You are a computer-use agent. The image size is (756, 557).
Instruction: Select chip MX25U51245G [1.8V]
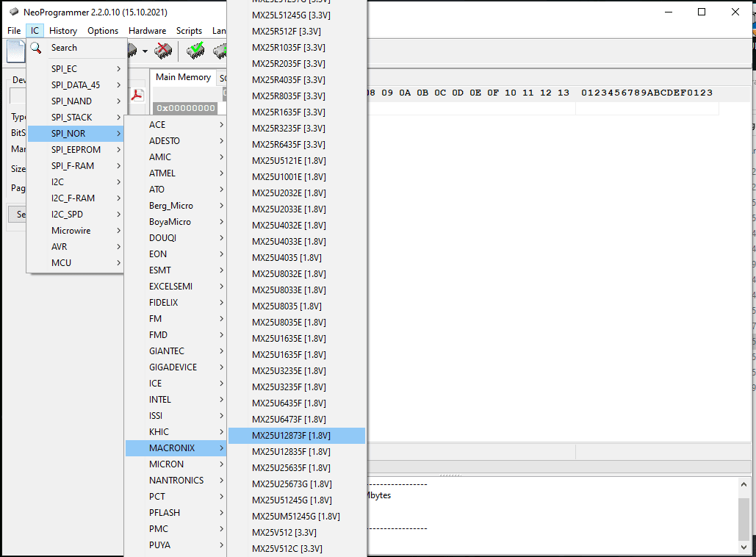click(297, 500)
